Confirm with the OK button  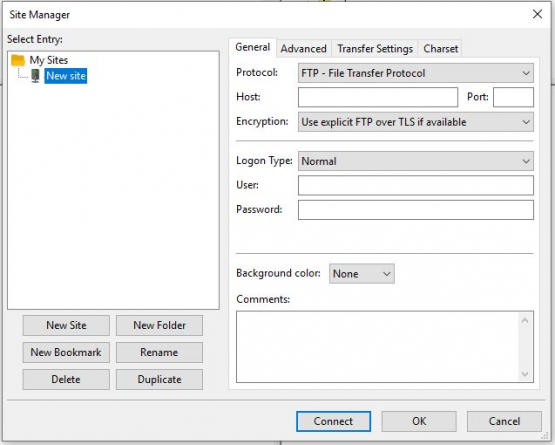[419, 421]
